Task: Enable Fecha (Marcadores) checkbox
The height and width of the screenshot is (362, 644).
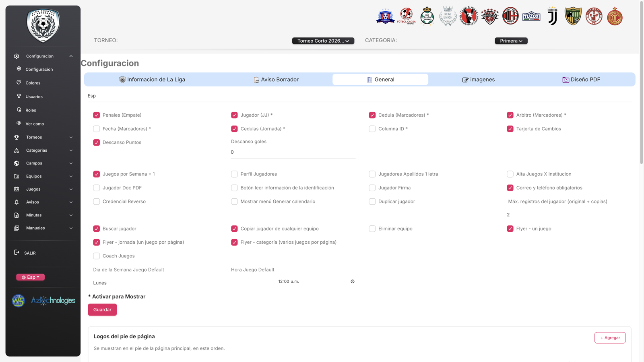Action: pos(97,129)
